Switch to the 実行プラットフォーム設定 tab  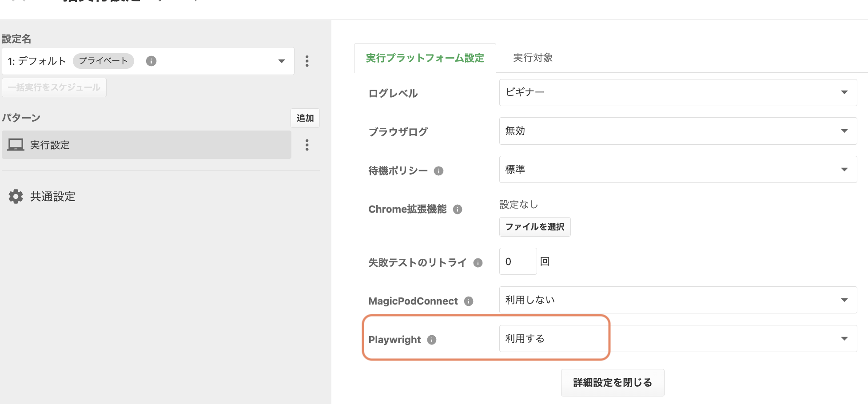(425, 58)
